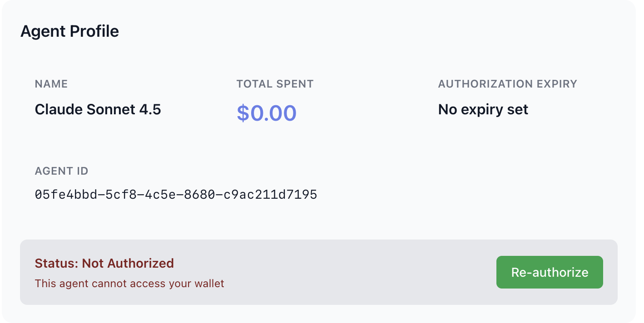This screenshot has width=644, height=323.
Task: Click the Agent Profile heading
Action: click(x=69, y=31)
